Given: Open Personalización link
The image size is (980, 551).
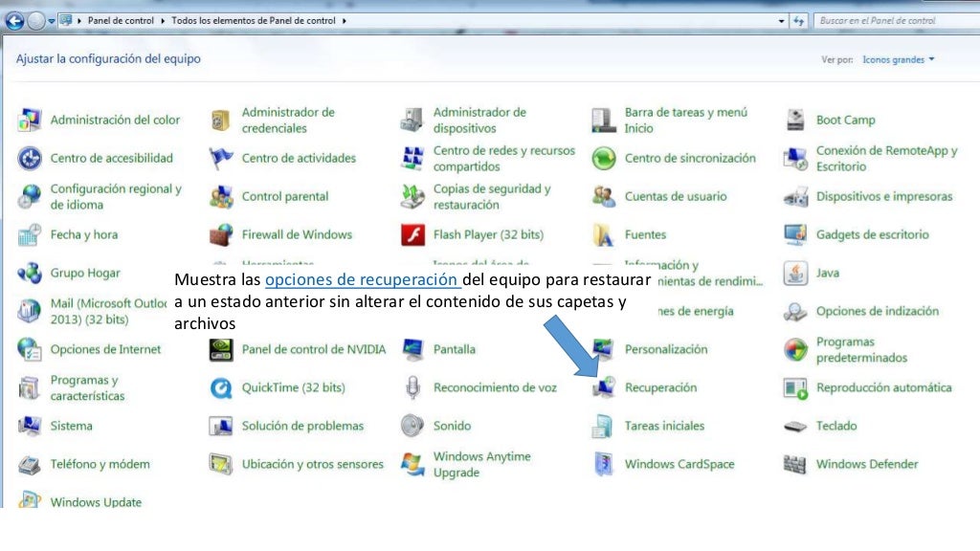Looking at the screenshot, I should coord(666,349).
